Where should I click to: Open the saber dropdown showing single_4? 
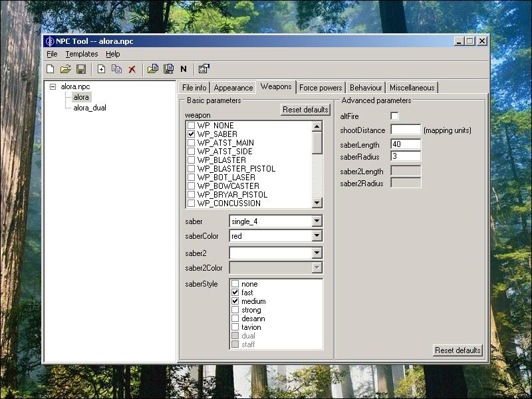317,221
